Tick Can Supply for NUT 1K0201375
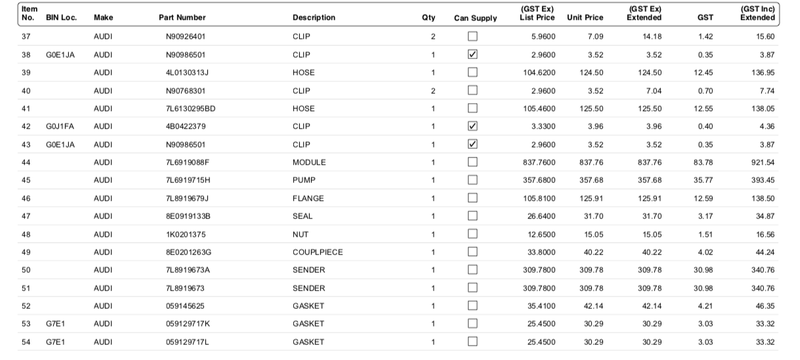The width and height of the screenshot is (800, 360). point(473,234)
